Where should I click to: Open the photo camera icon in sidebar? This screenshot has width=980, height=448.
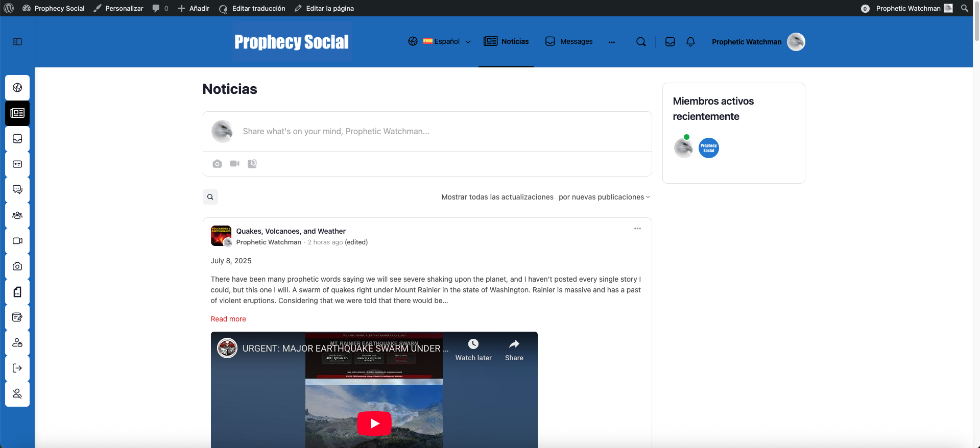pyautogui.click(x=17, y=266)
